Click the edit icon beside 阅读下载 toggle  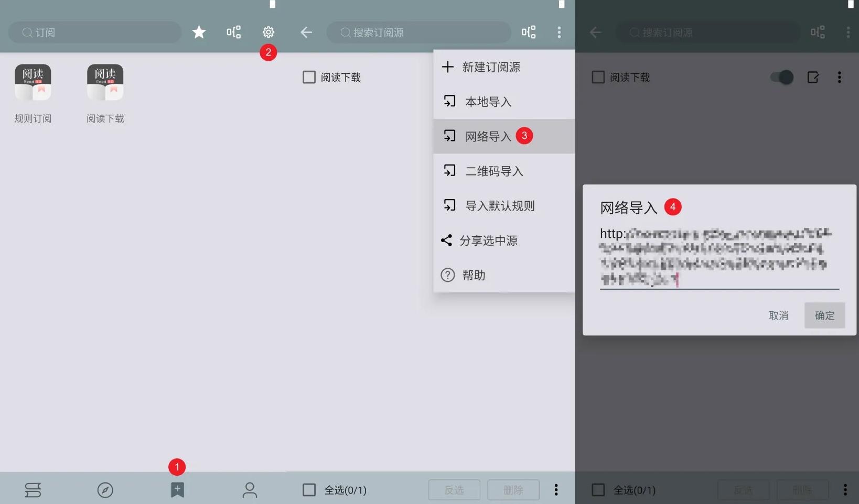[x=813, y=78]
